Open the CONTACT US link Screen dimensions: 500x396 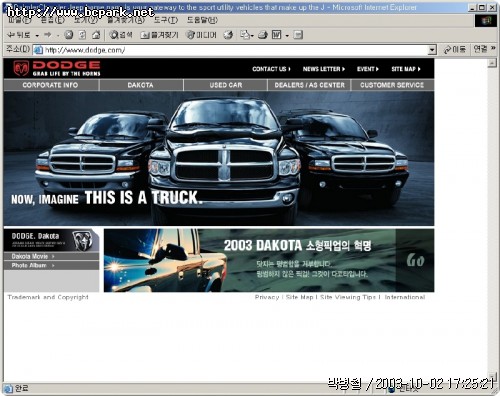point(271,69)
